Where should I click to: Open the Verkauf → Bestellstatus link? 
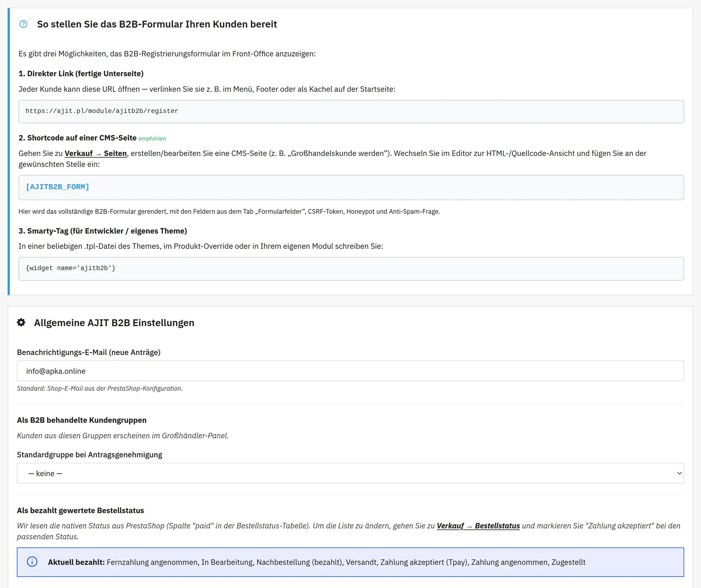[478, 526]
